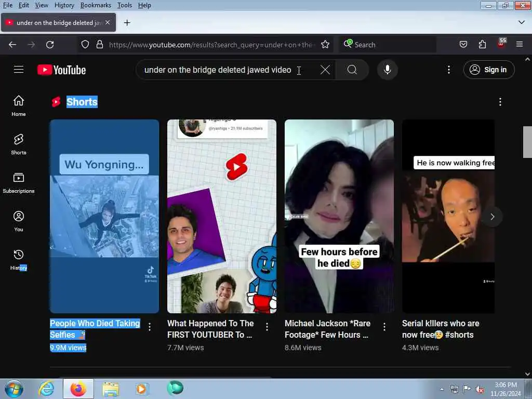Launch Internet Explorer from taskbar
532x399 pixels.
46,389
